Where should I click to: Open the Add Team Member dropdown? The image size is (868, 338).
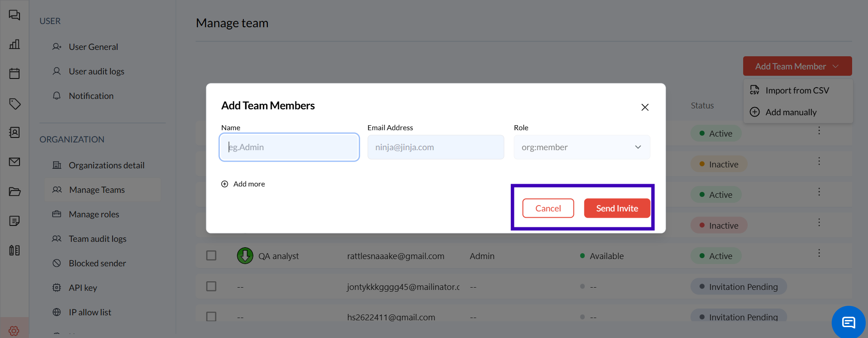click(797, 66)
